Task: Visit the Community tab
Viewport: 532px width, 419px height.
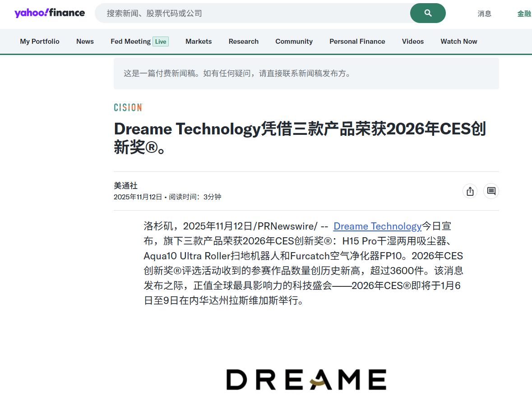Action: (294, 41)
